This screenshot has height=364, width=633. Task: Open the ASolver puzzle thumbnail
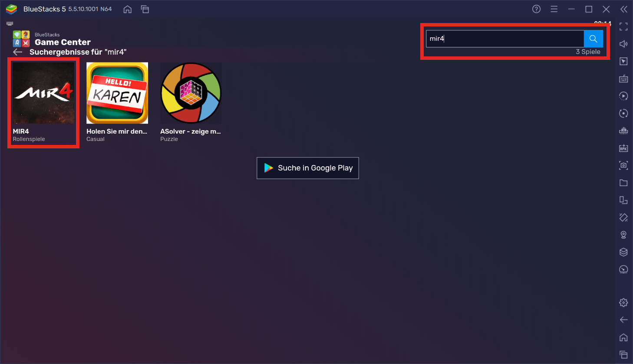(x=191, y=93)
